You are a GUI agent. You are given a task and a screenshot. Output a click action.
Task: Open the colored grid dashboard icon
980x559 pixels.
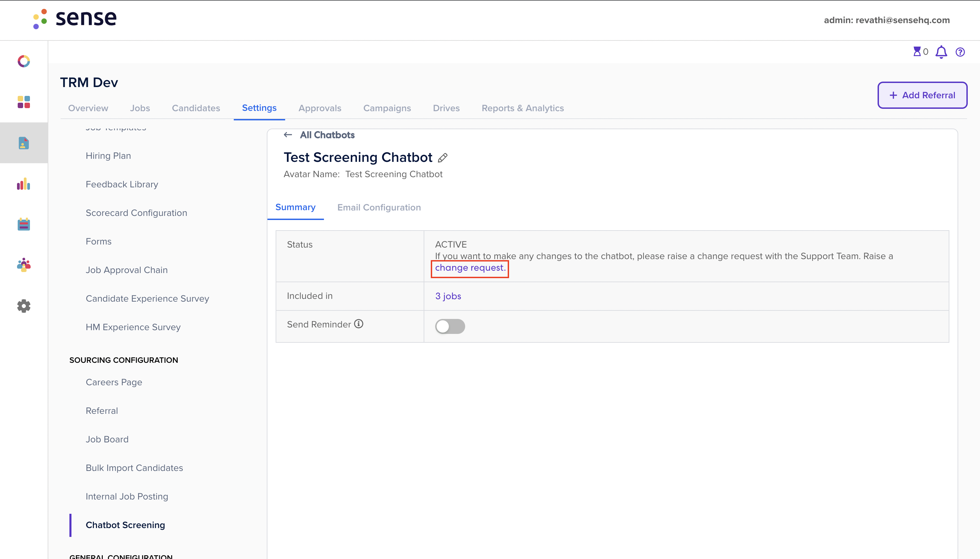(x=24, y=102)
